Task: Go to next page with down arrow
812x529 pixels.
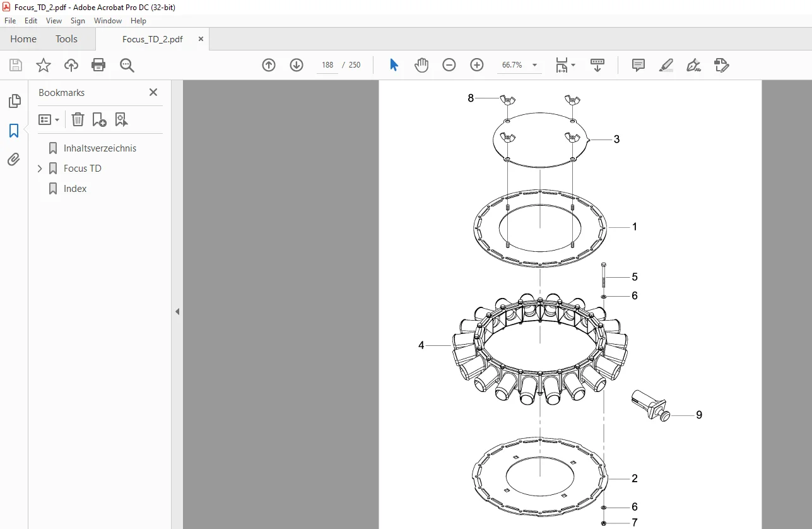Action: [297, 65]
